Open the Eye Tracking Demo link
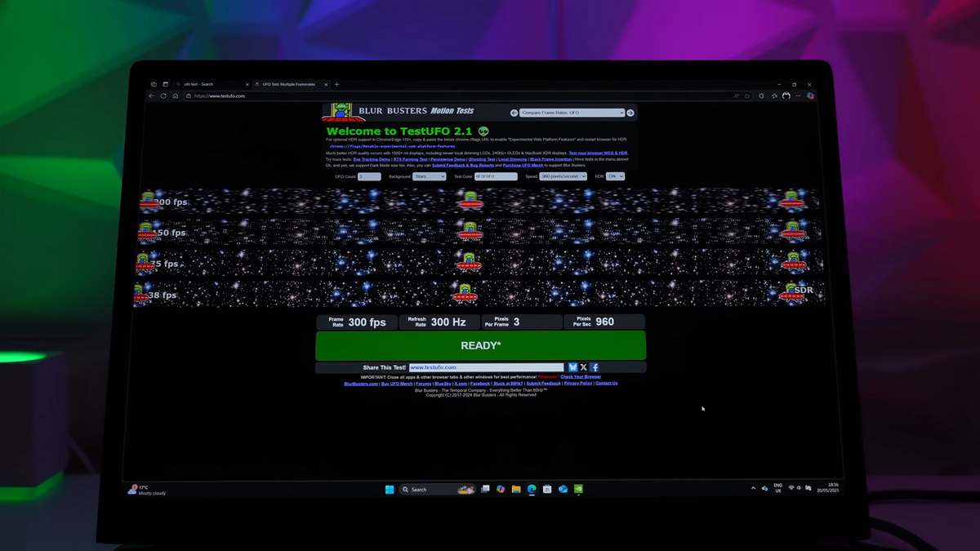This screenshot has width=980, height=551. pos(372,159)
